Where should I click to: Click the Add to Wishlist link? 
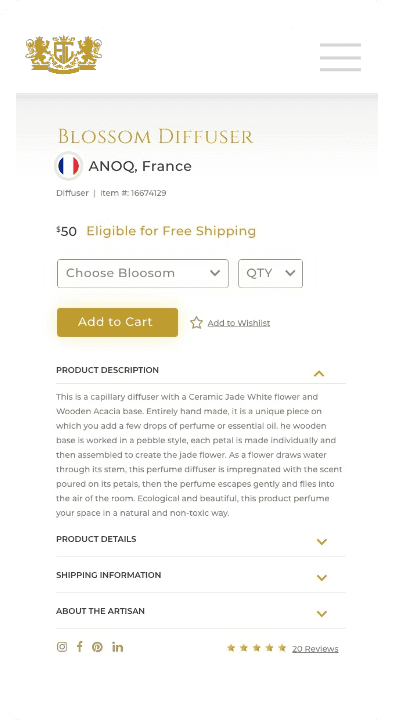click(x=239, y=323)
